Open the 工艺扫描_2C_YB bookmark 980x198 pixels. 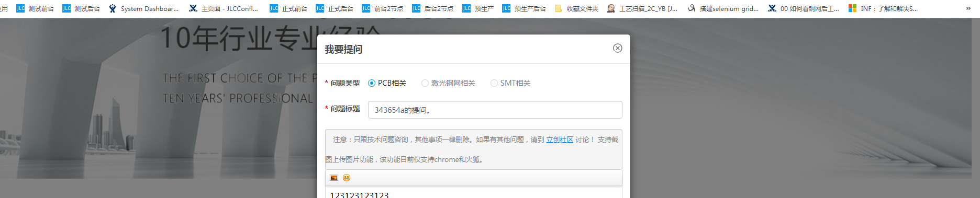(642, 8)
